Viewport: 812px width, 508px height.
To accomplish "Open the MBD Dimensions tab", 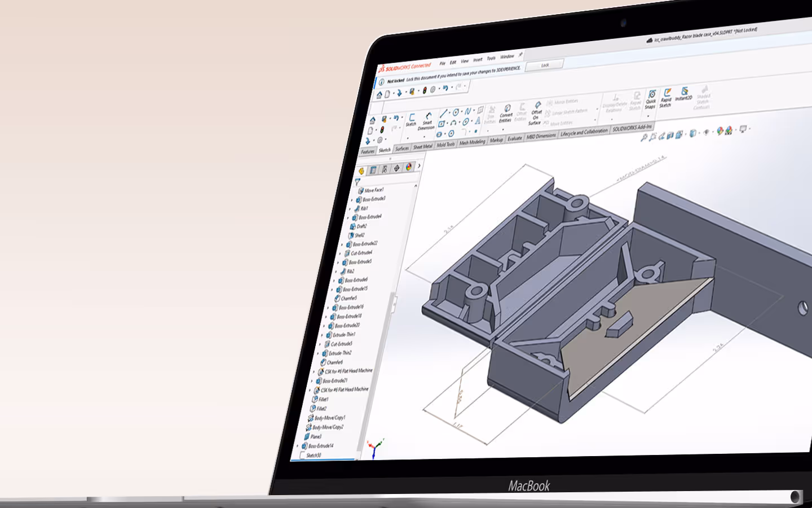I will coord(541,136).
